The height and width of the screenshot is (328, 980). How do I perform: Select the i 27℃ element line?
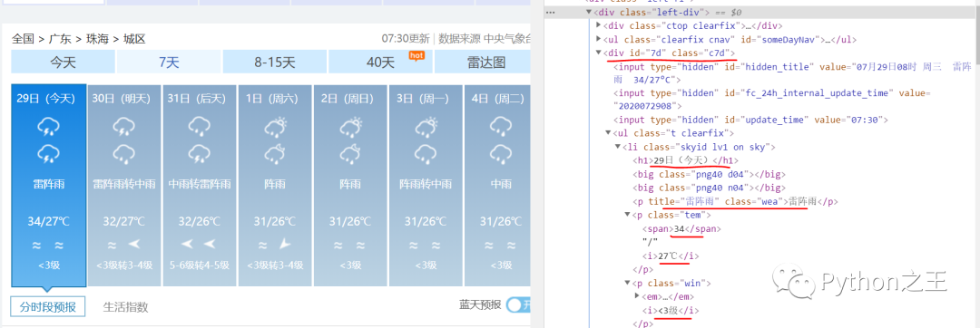(671, 256)
